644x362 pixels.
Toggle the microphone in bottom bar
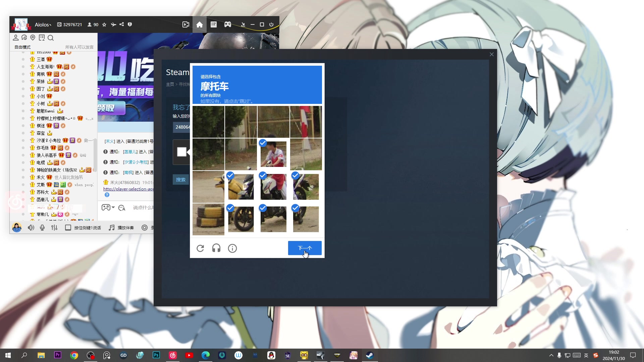coord(42,228)
